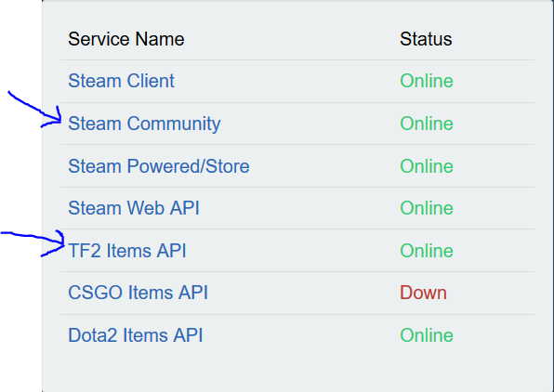Viewport: 554px width, 392px height.
Task: Open the Steam Web API link
Action: coord(134,208)
